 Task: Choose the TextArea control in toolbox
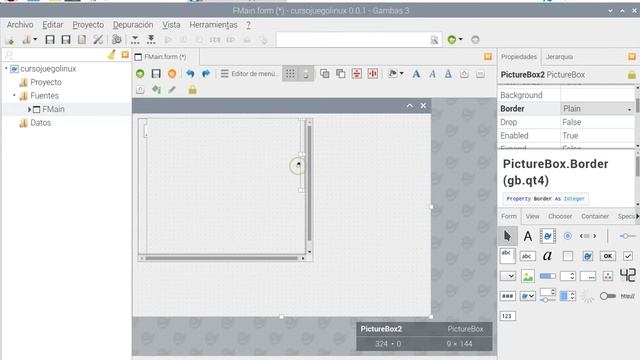pos(507,256)
